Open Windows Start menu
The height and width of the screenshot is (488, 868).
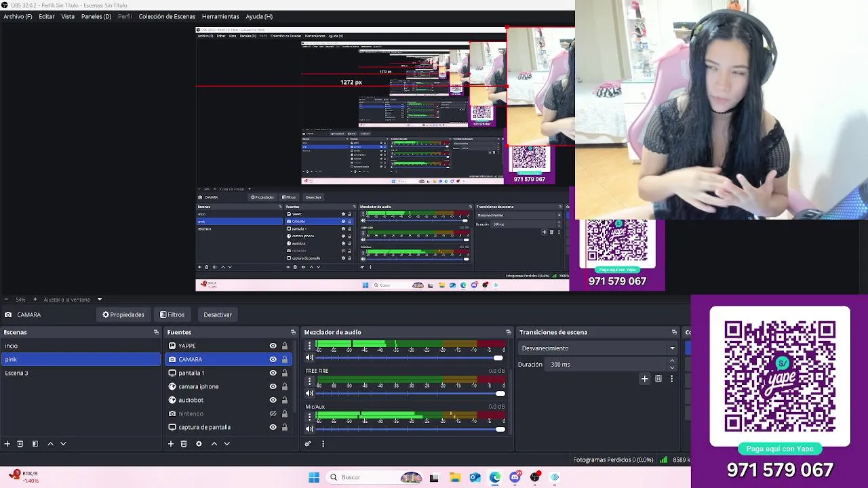314,477
